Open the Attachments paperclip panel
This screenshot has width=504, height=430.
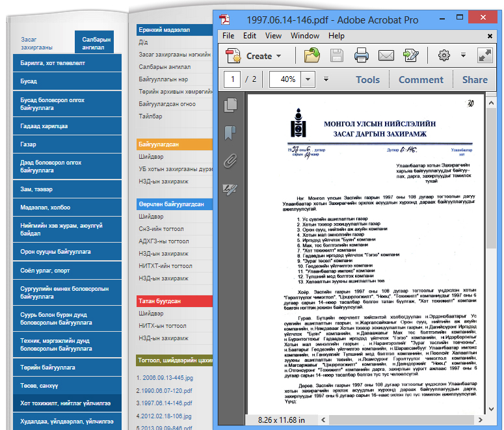click(230, 161)
